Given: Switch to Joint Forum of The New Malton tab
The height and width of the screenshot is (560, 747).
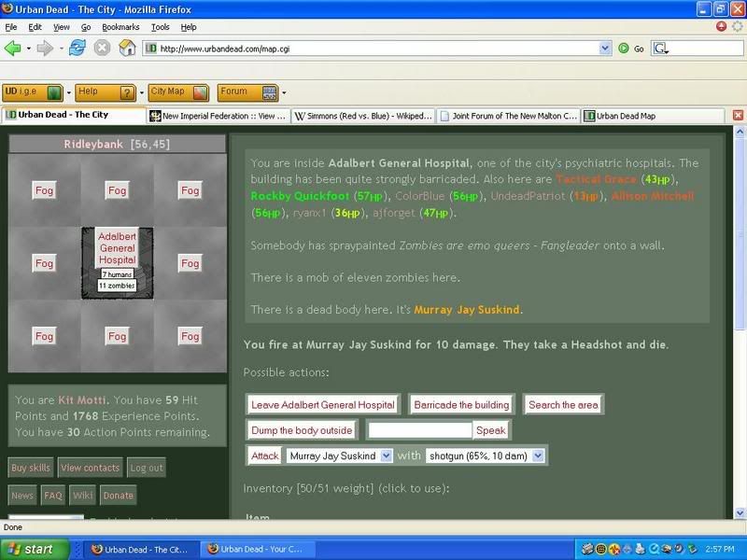Looking at the screenshot, I should click(x=508, y=116).
